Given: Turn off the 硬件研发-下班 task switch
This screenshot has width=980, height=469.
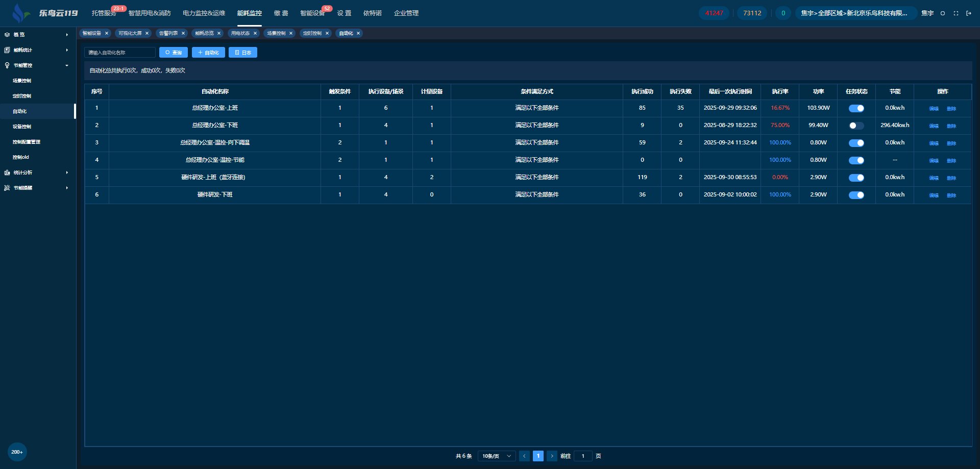Looking at the screenshot, I should pyautogui.click(x=856, y=195).
